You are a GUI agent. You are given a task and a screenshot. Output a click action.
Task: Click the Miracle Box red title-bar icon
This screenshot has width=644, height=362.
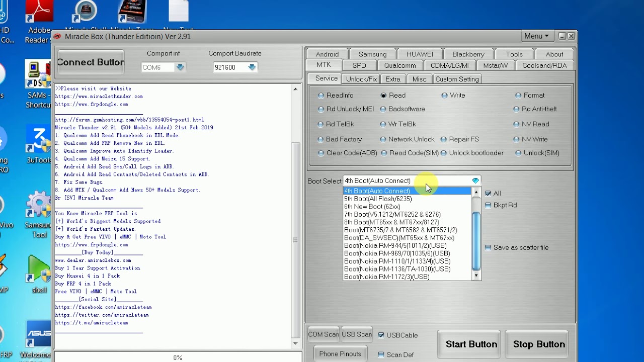point(57,36)
